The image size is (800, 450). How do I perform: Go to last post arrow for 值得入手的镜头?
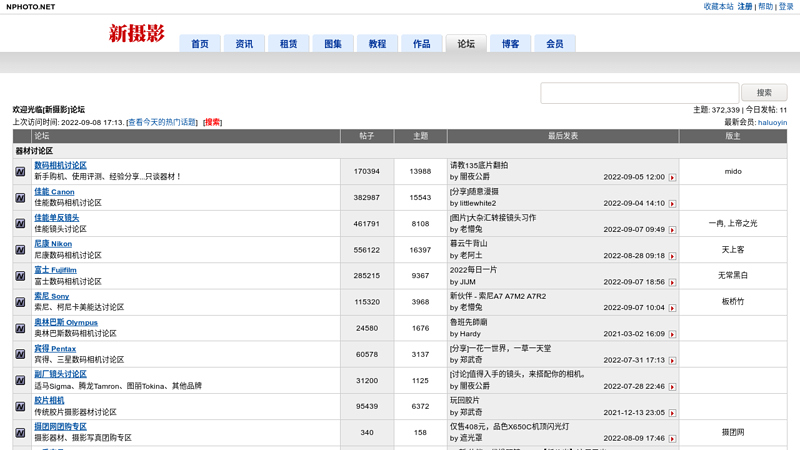click(x=672, y=387)
